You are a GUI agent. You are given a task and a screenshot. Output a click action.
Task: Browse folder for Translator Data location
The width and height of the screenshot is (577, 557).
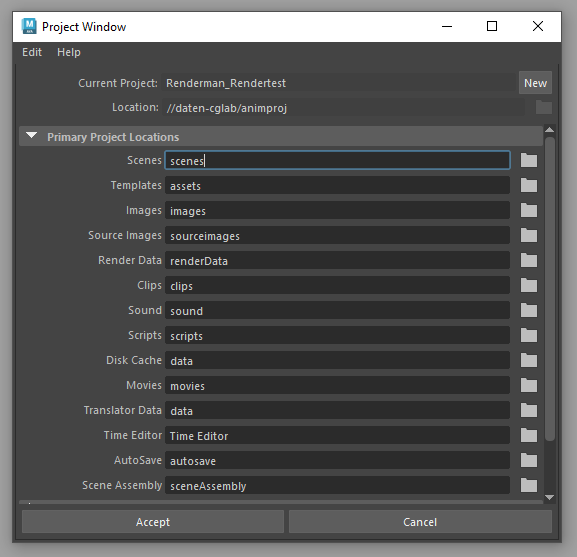coord(529,411)
